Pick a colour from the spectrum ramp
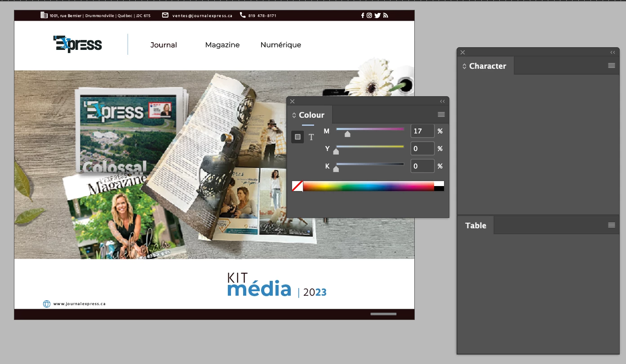Viewport: 626px width, 364px height. click(x=368, y=186)
